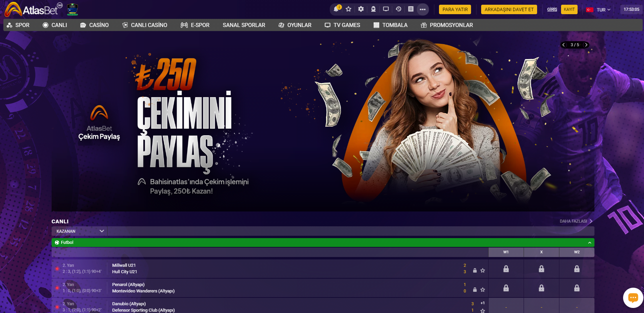The width and height of the screenshot is (644, 313).
Task: Open Millwall U21 vs Hull City U21 match
Action: point(124,268)
